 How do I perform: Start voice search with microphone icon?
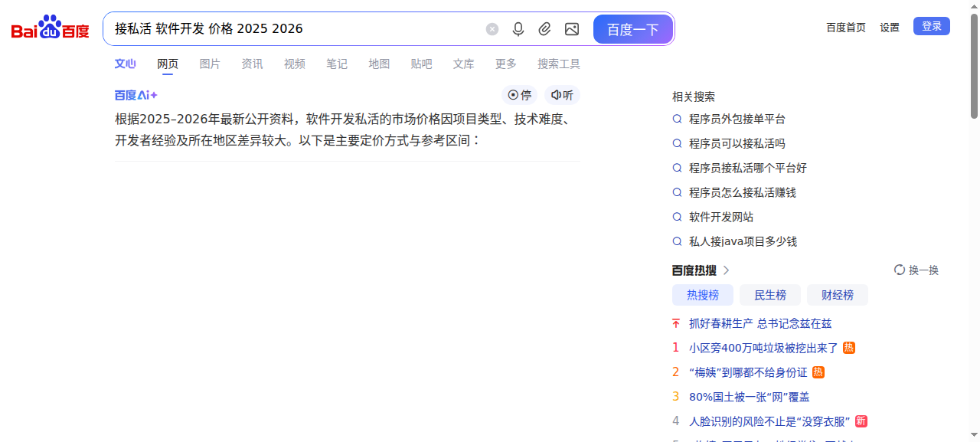tap(518, 29)
